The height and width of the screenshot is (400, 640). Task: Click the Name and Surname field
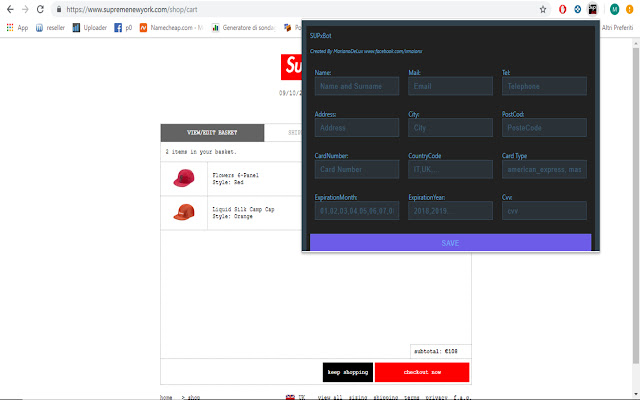pyautogui.click(x=357, y=86)
